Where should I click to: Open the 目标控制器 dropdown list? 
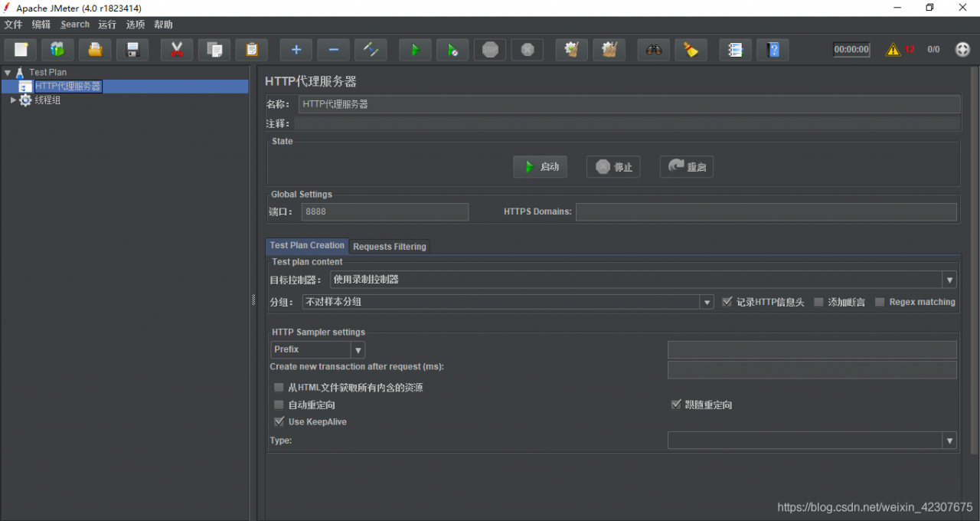[x=949, y=280]
